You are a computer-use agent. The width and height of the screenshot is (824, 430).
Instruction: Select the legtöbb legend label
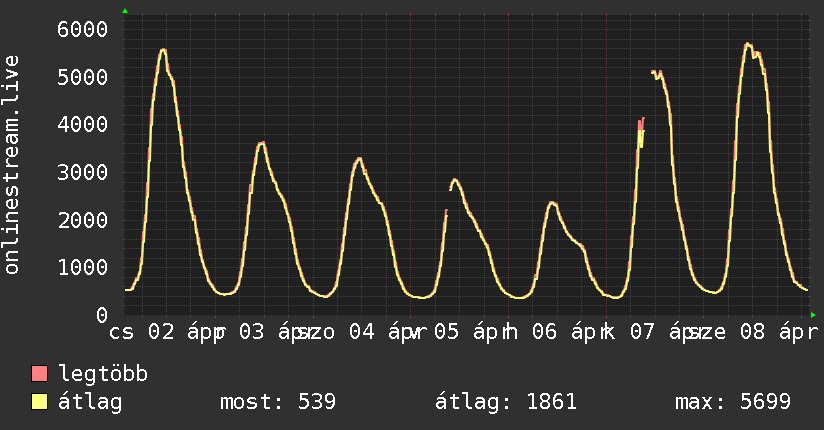click(103, 373)
